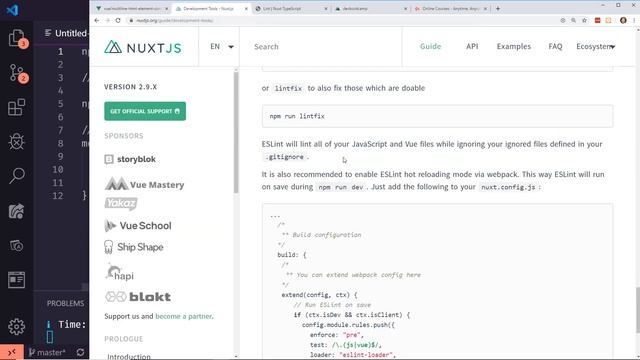Open Extensions view in VS Code
Image resolution: width=640 pixels, height=360 pixels.
coord(17,107)
